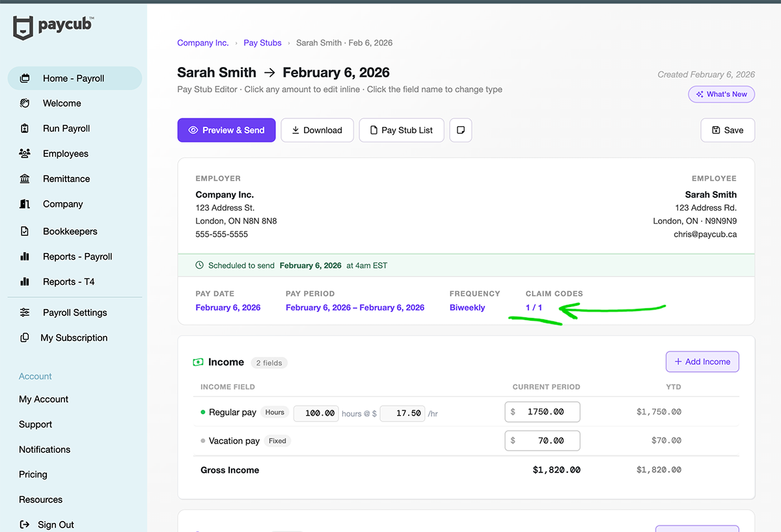The width and height of the screenshot is (781, 532).
Task: Click the sticky note icon button
Action: pos(461,130)
